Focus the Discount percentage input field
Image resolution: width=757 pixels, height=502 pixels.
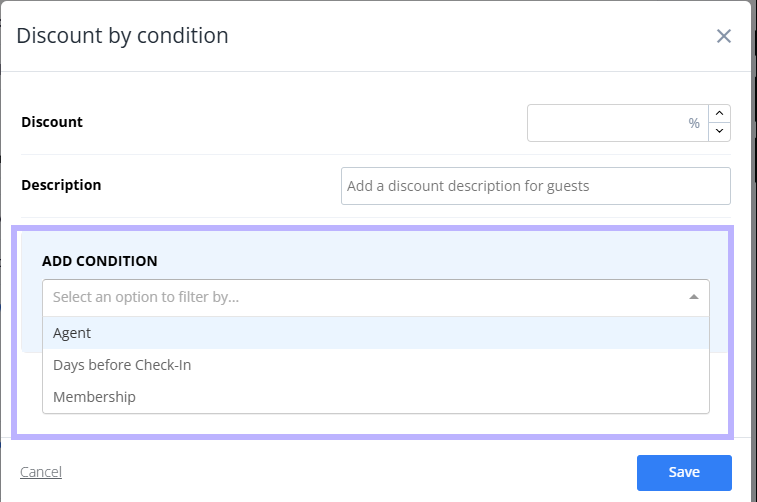coord(617,123)
